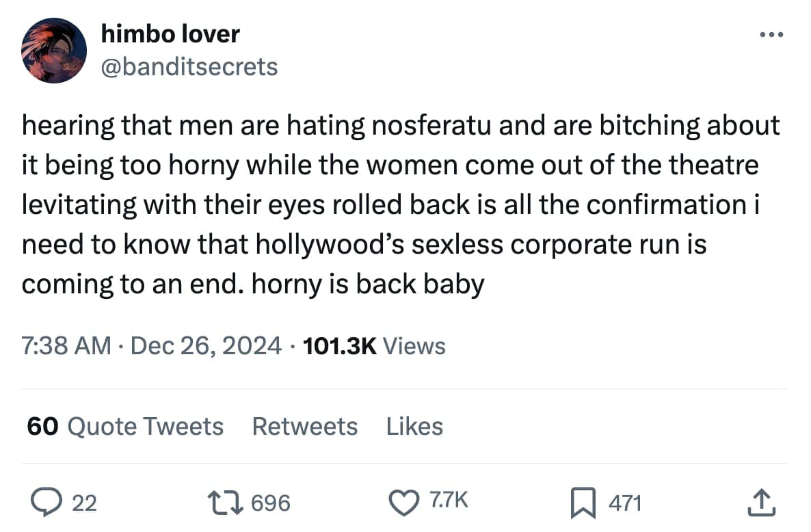Open the 101.3K Views analytics
This screenshot has width=811, height=532.
tap(373, 346)
